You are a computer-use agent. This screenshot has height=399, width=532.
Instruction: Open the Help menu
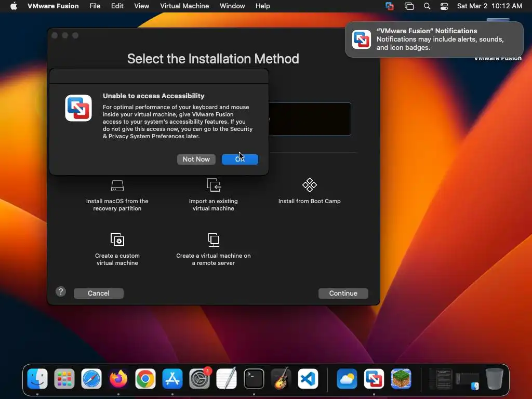(262, 6)
